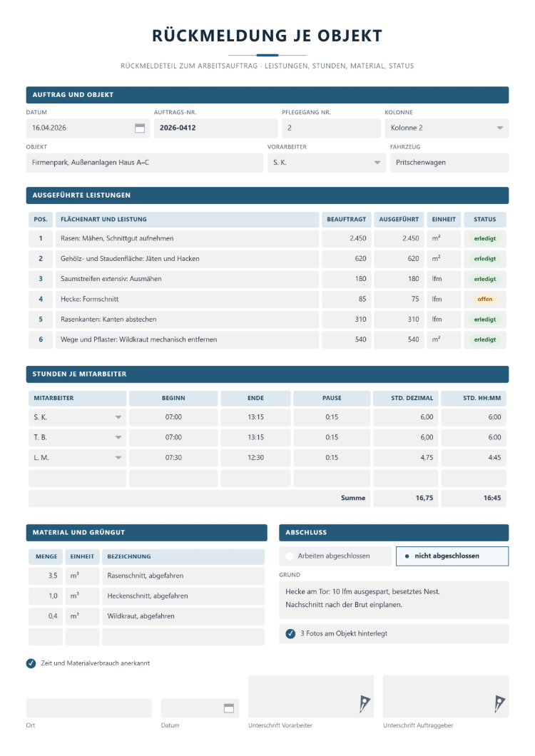Click the Pflegegang Nr. field

coord(332,128)
